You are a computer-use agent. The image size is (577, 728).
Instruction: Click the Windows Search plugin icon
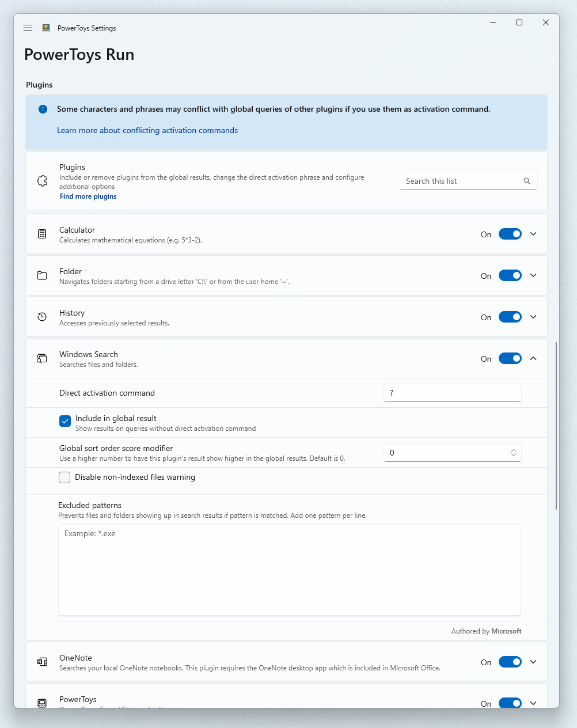click(42, 358)
